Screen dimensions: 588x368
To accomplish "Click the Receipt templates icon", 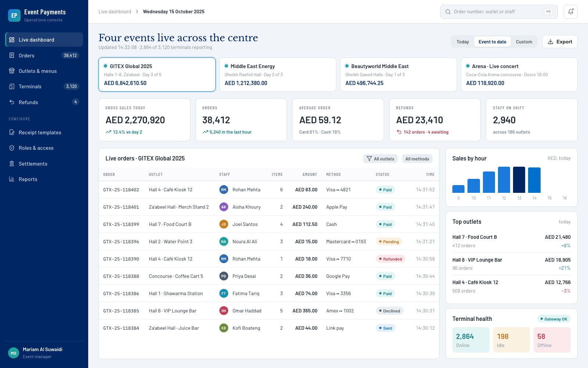I will coord(12,132).
